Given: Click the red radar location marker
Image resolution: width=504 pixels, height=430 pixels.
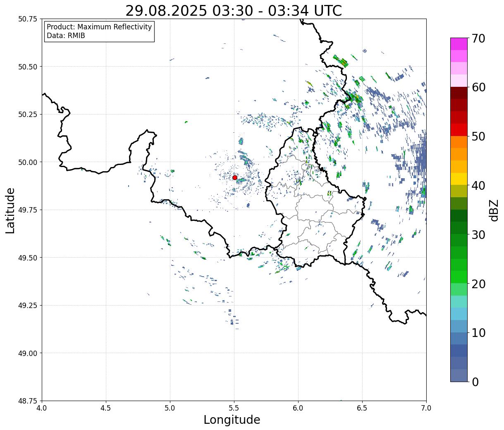Looking at the screenshot, I should [x=234, y=177].
